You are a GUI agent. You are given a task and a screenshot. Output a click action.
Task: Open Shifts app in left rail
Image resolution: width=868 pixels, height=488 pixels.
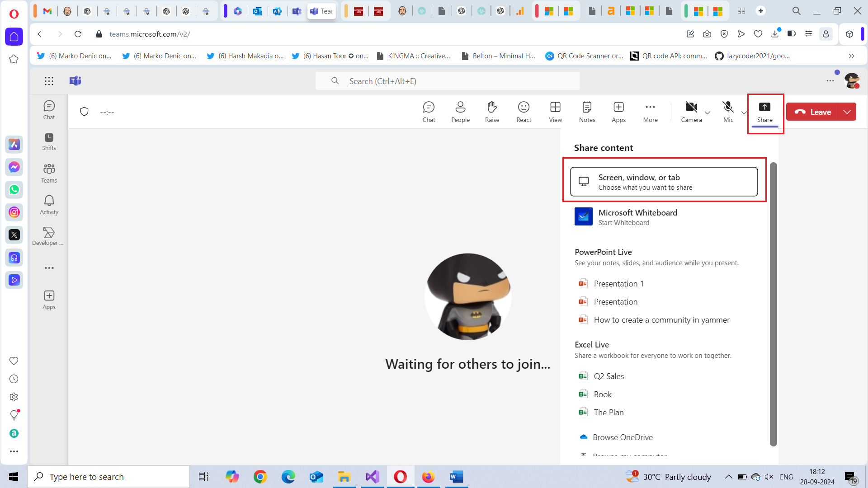[49, 141]
